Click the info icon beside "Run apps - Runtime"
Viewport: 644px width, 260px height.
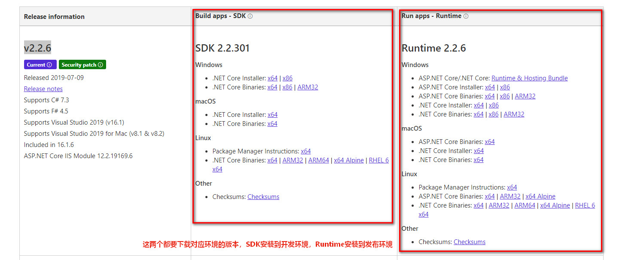click(466, 15)
